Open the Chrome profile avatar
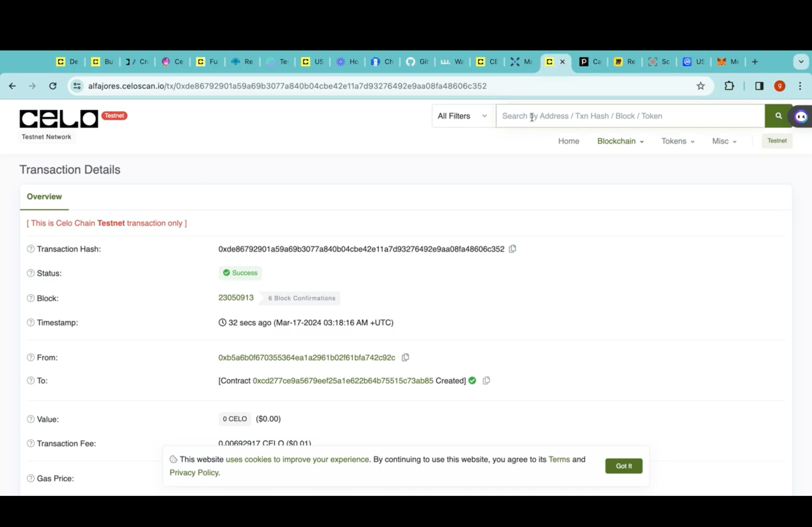The image size is (812, 527). [x=780, y=86]
